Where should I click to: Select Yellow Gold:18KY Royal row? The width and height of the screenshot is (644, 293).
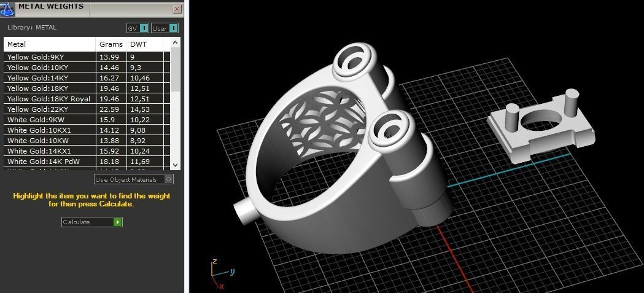87,99
